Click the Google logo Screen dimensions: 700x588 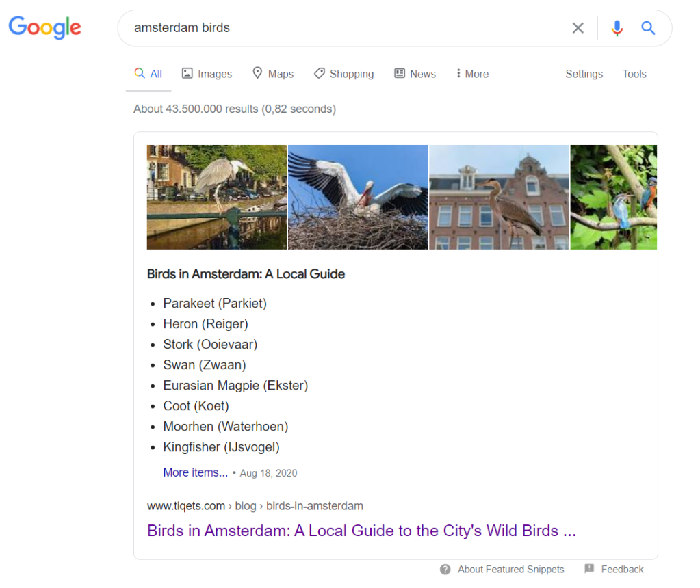tap(44, 28)
